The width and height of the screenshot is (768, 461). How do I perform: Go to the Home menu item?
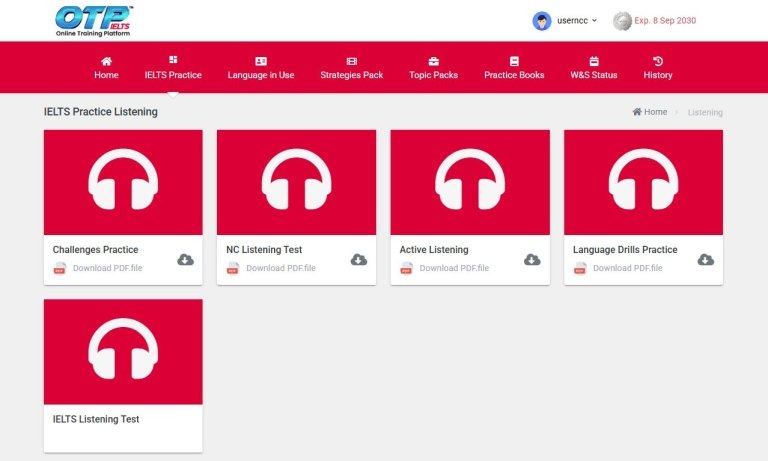click(106, 68)
